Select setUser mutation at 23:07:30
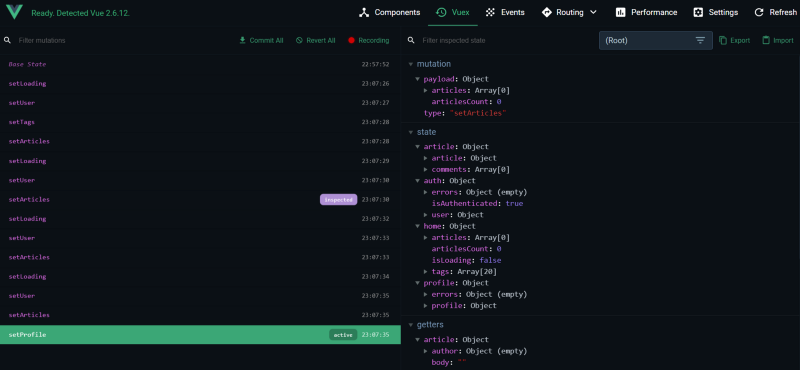The image size is (800, 370). click(x=200, y=180)
